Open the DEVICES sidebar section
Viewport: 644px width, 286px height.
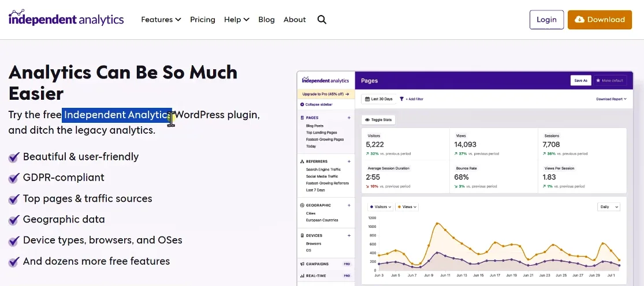[x=314, y=236]
